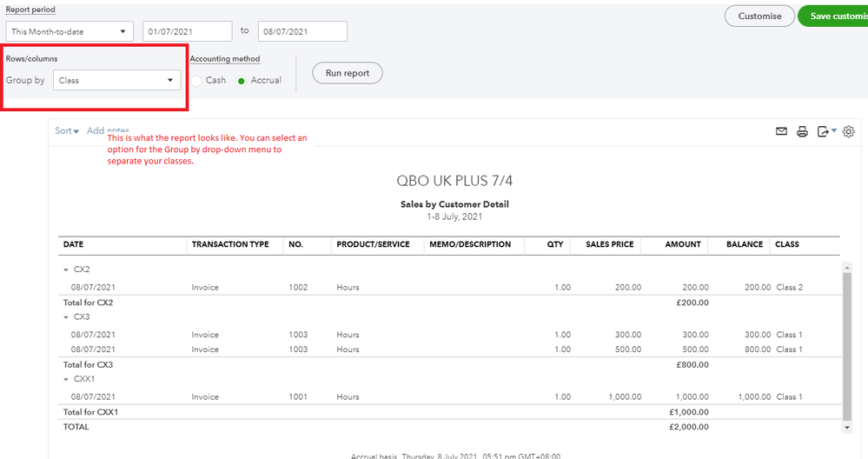Screen dimensions: 868x459
Task: Click the end date field 08/07/2021
Action: tap(302, 32)
